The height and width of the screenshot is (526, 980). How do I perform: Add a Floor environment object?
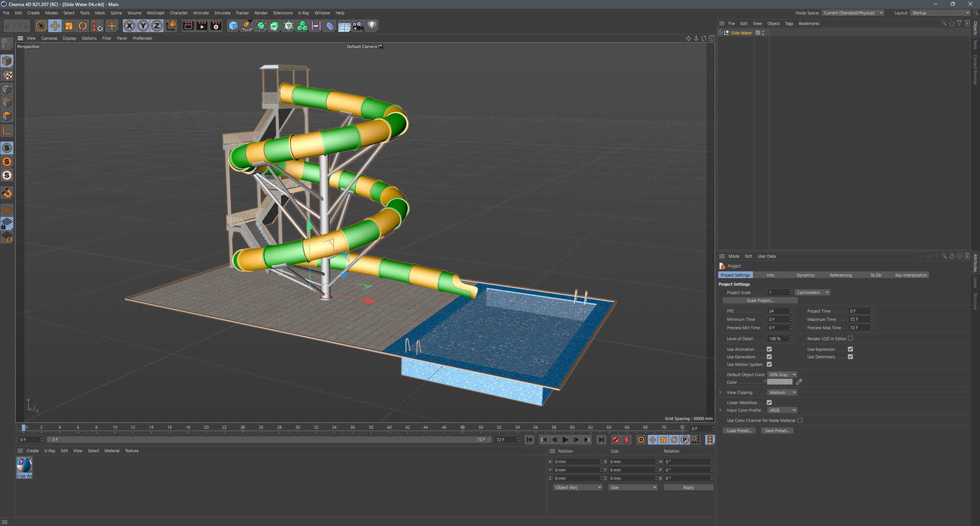click(344, 26)
